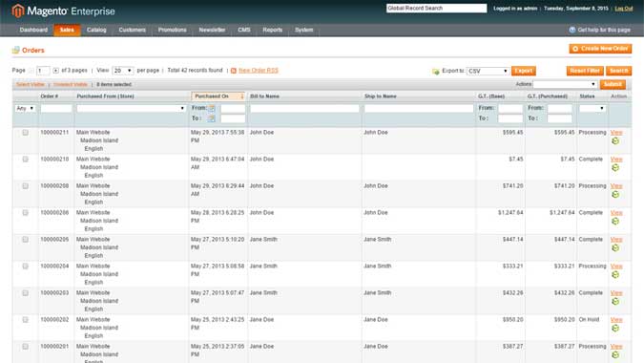
Task: Open the To date calendar picker
Action: (212, 118)
